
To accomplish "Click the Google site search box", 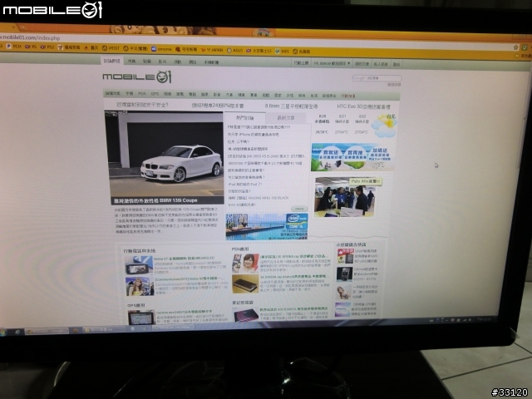I will coord(377,78).
